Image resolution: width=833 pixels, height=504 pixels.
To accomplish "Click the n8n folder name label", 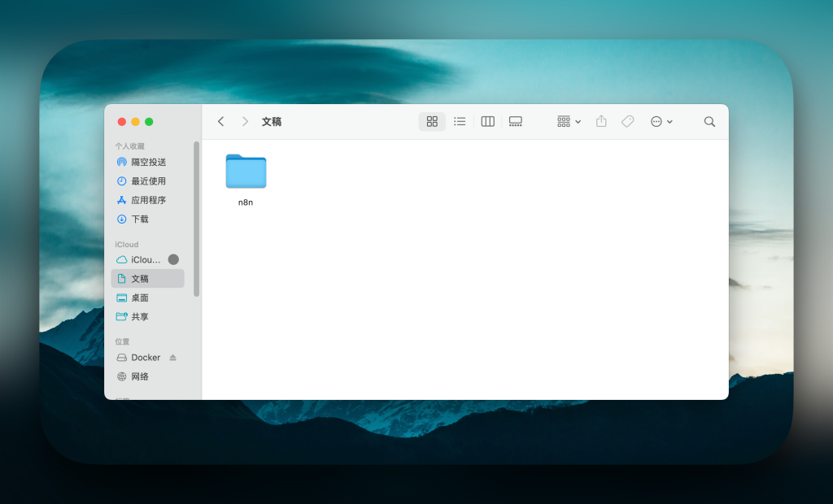I will click(246, 202).
